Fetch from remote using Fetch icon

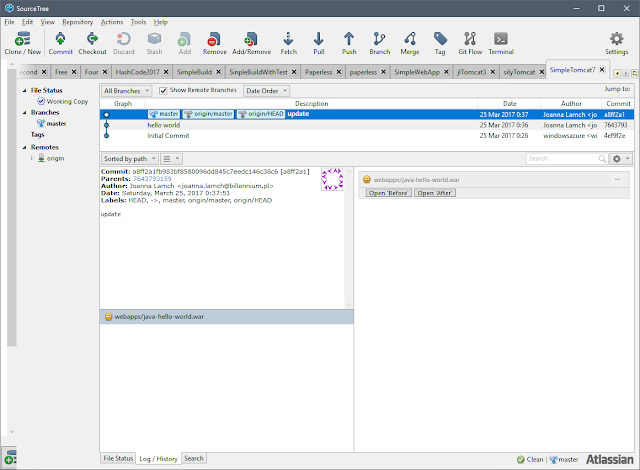288,43
